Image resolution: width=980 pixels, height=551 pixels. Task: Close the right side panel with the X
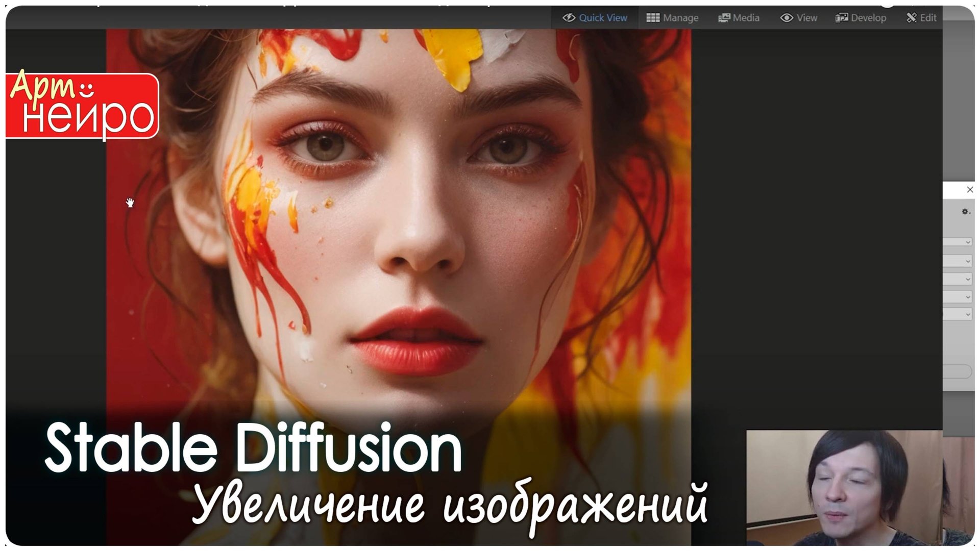point(970,190)
